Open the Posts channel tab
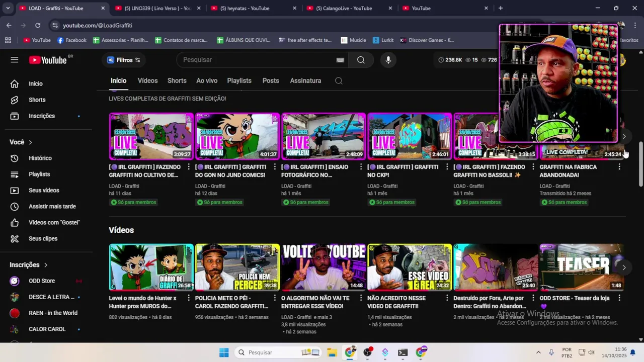 pos(271,80)
